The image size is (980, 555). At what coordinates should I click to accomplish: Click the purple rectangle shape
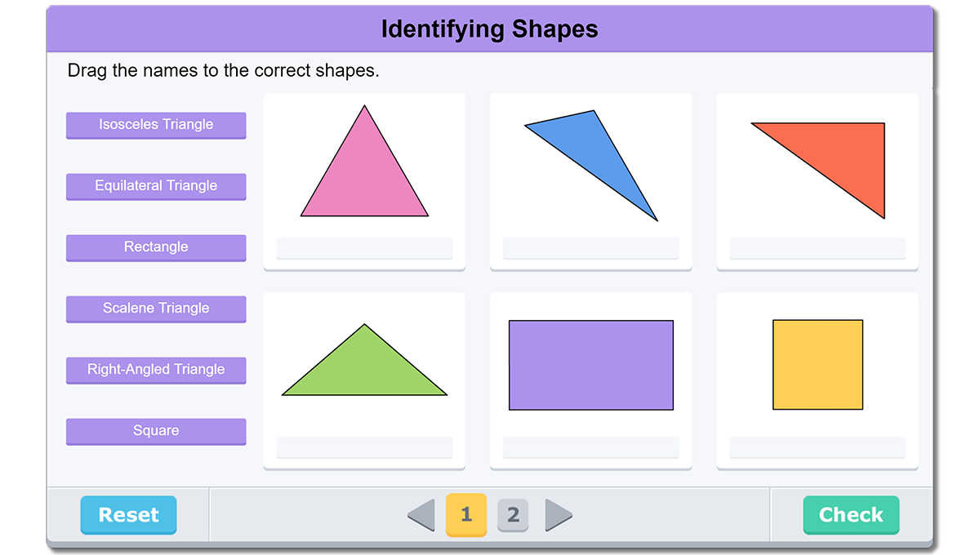coord(590,365)
